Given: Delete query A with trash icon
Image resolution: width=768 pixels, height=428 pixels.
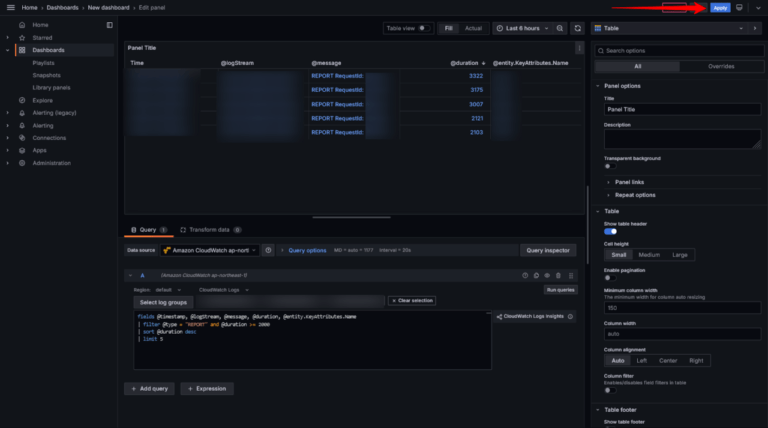Looking at the screenshot, I should point(558,276).
